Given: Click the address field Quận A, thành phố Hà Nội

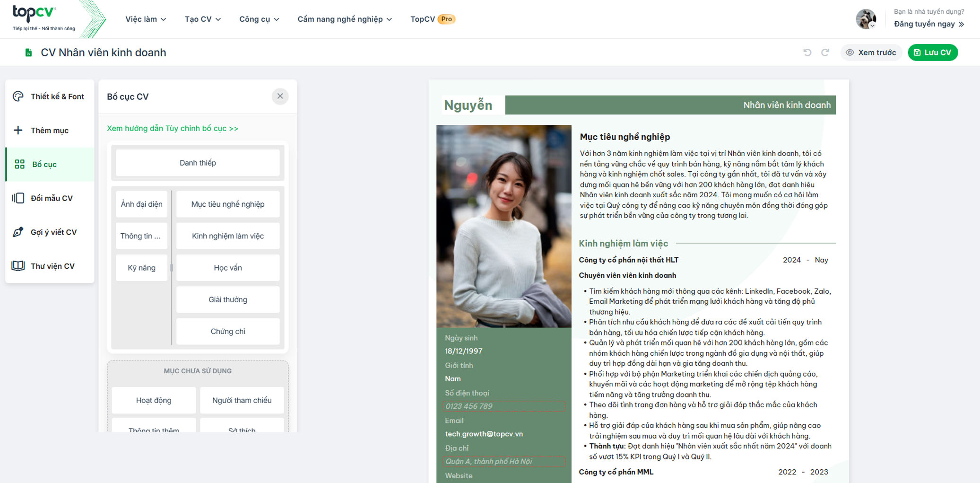Looking at the screenshot, I should (504, 461).
